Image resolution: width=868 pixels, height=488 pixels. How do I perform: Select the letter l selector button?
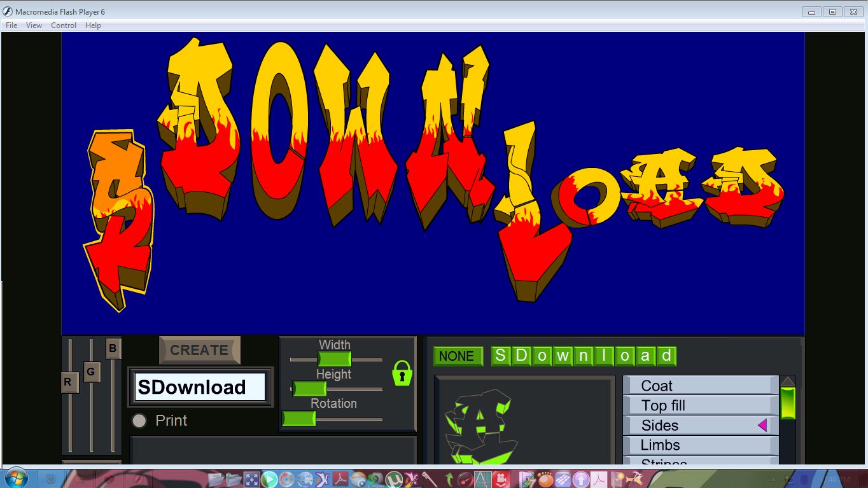[x=604, y=356]
